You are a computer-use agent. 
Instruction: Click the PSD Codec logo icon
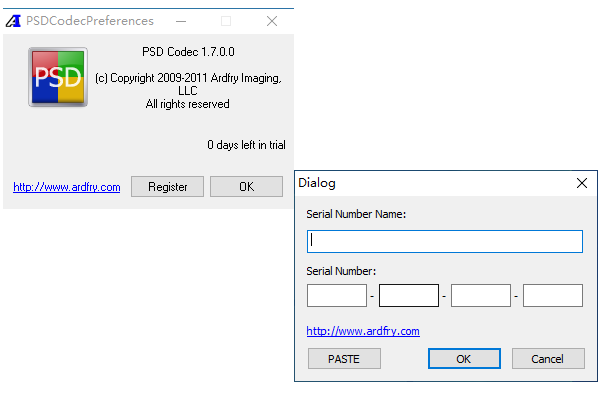point(58,77)
